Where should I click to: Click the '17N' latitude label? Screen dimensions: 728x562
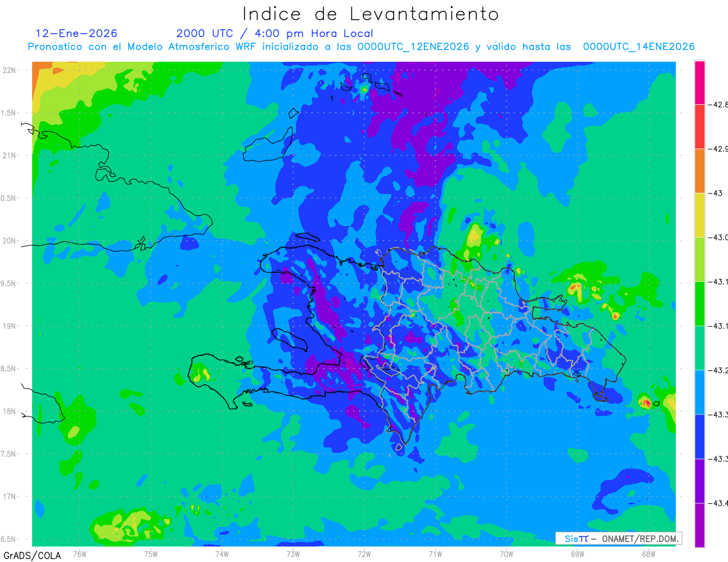[x=10, y=497]
